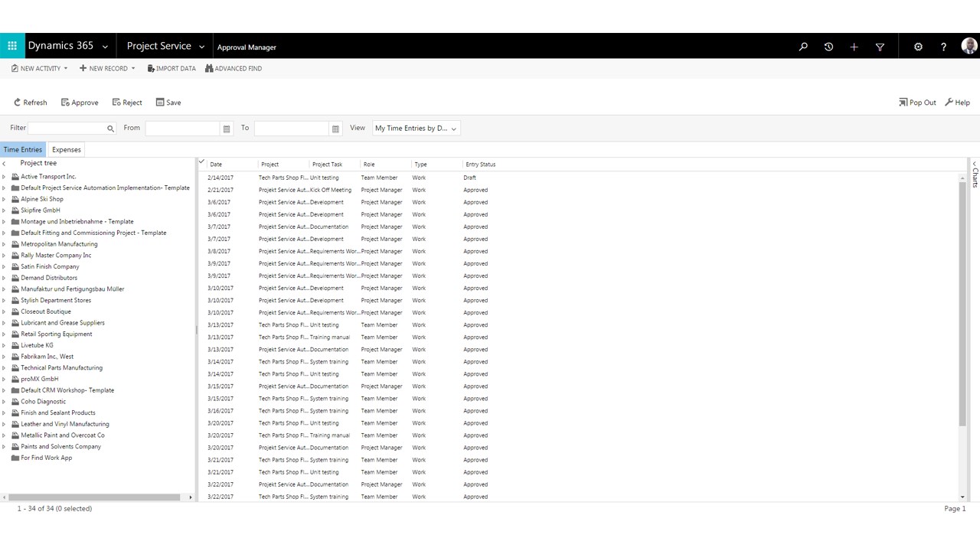Open the advanced find funnel icon
Viewport: 980px width, 551px height.
pyautogui.click(x=880, y=47)
